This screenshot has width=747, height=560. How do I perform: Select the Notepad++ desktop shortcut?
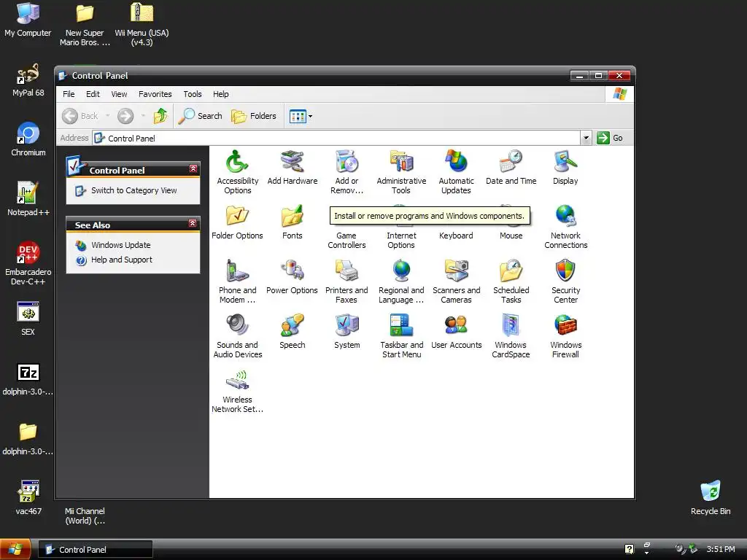28,198
